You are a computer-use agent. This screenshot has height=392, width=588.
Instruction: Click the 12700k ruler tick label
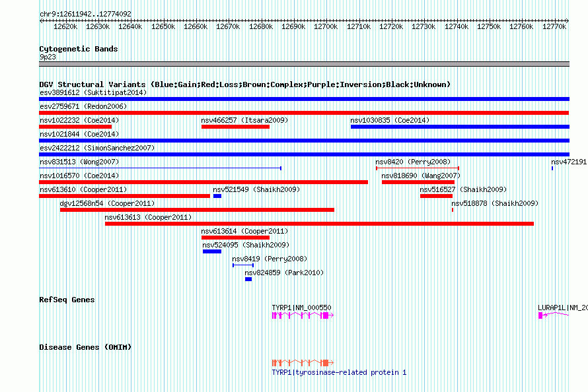(x=326, y=26)
